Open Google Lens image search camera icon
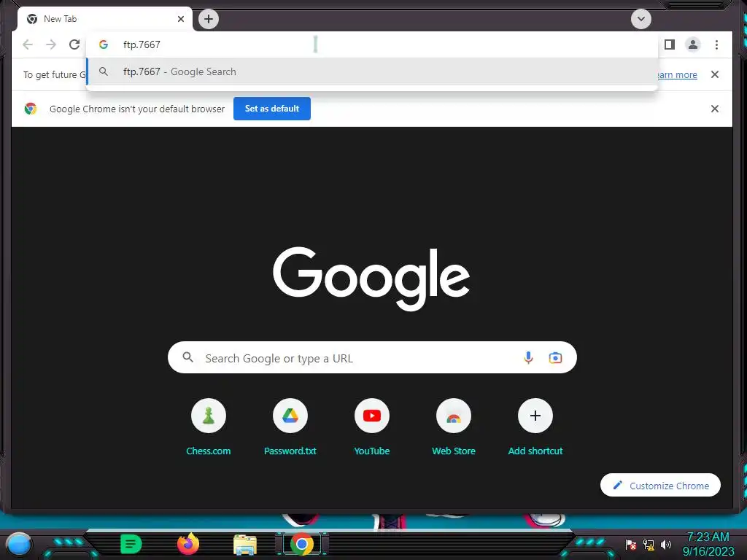This screenshot has height=560, width=747. pos(555,357)
